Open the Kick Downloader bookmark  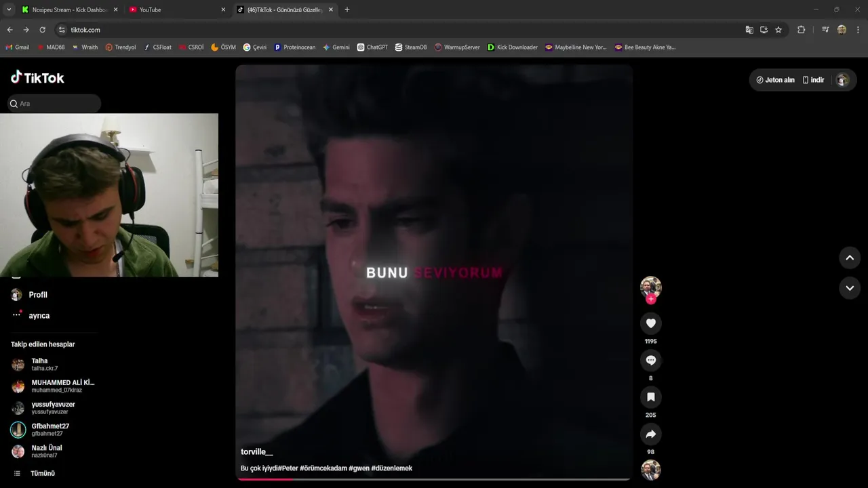[x=513, y=47]
